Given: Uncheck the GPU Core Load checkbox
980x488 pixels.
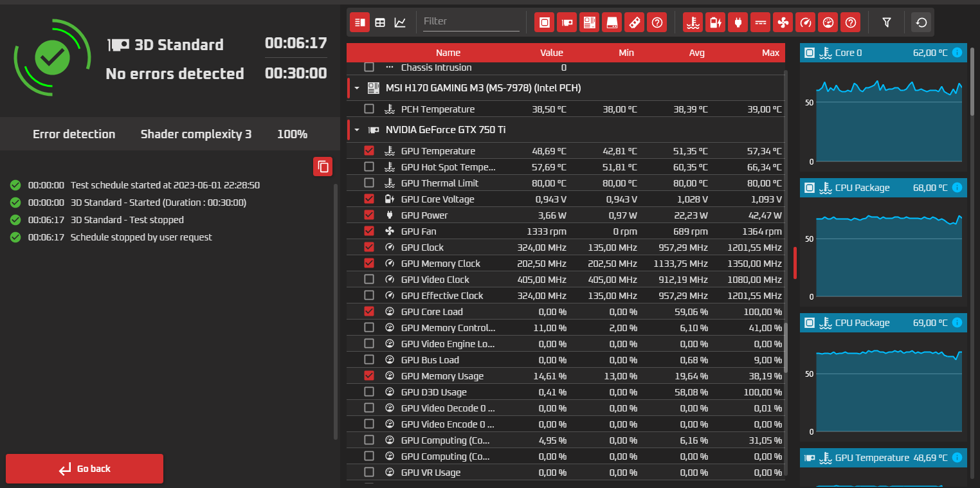Looking at the screenshot, I should tap(369, 312).
